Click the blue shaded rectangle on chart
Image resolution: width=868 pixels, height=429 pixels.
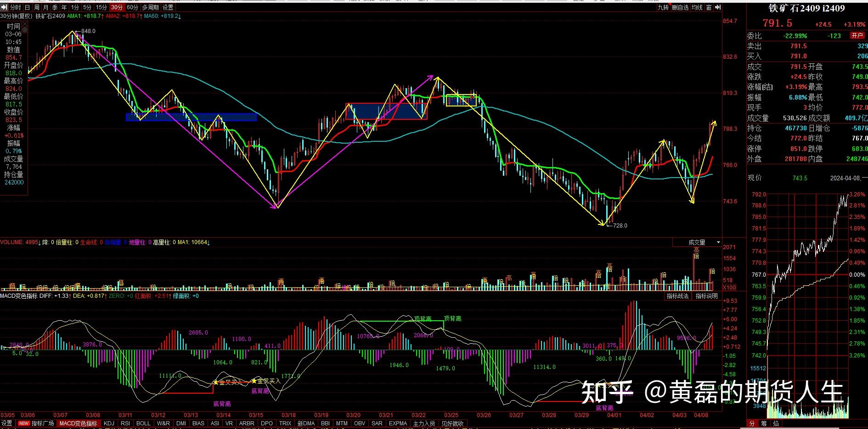[x=191, y=117]
